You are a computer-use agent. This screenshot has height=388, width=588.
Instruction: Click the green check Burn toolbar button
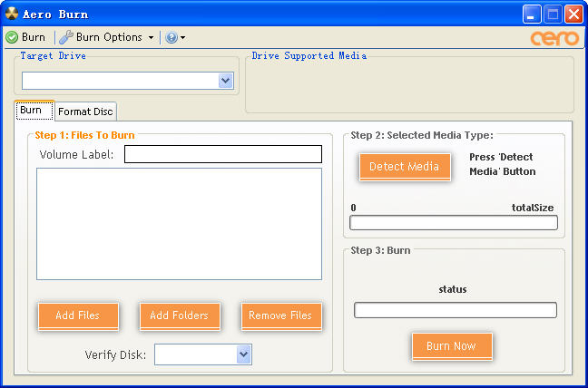[x=25, y=37]
